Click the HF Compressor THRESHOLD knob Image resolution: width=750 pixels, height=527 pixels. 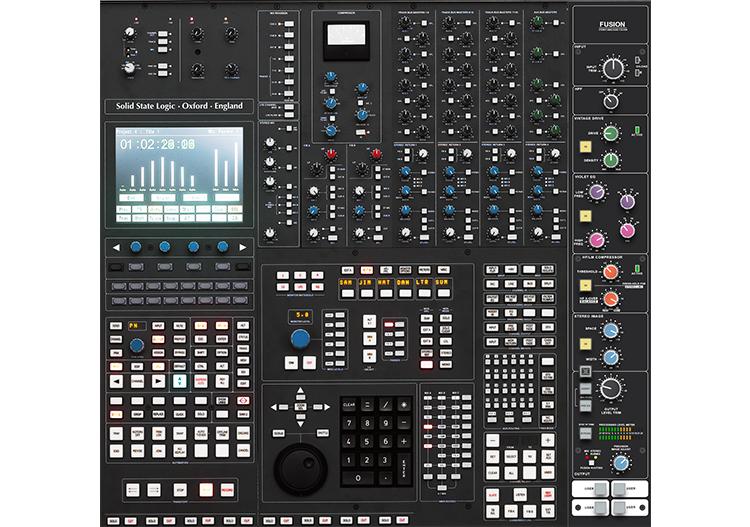coord(610,272)
